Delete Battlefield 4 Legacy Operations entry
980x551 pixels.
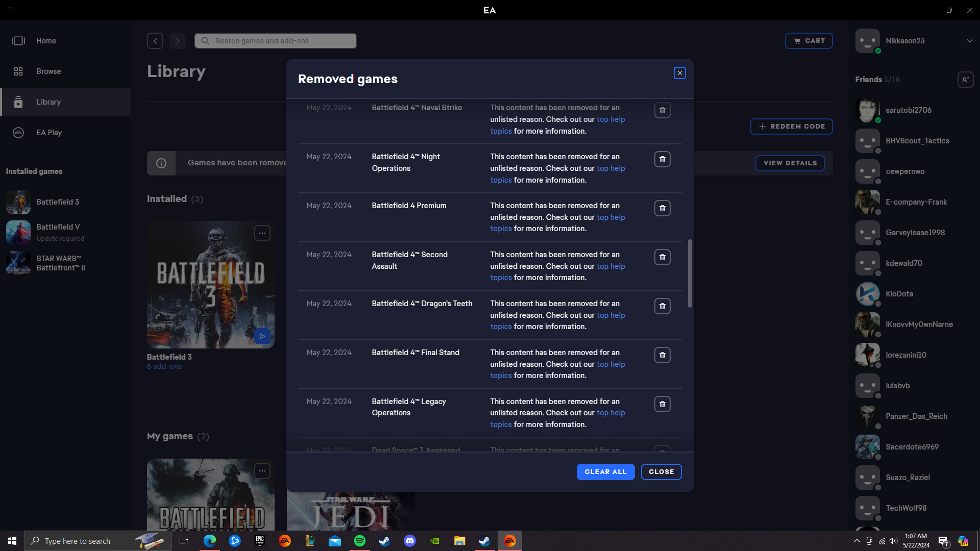[662, 404]
